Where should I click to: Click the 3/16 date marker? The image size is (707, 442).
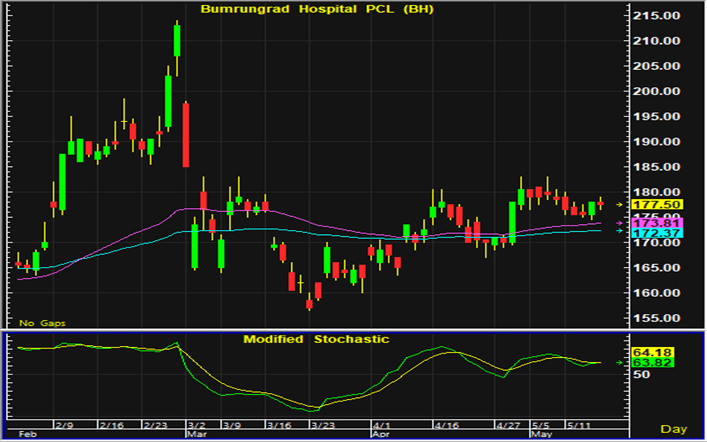coord(278,426)
